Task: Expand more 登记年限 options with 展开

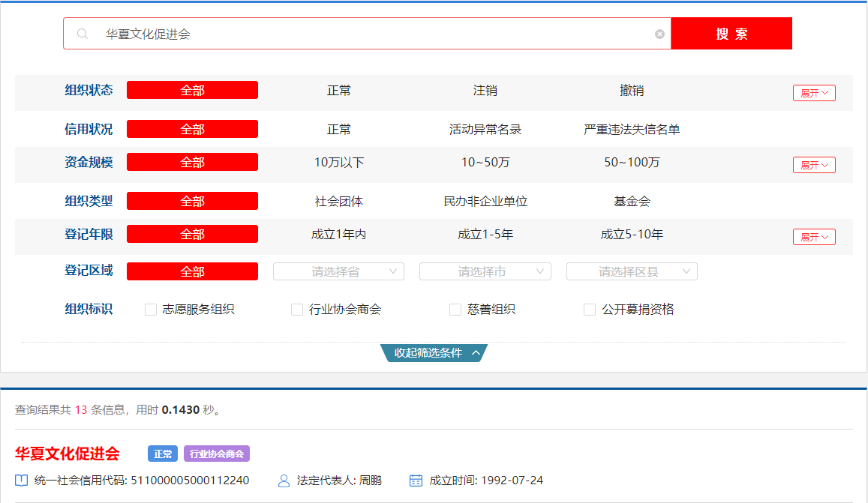Action: point(814,237)
